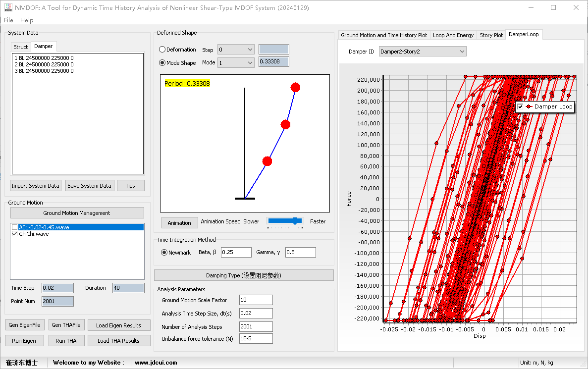Open the Help menu

point(27,20)
